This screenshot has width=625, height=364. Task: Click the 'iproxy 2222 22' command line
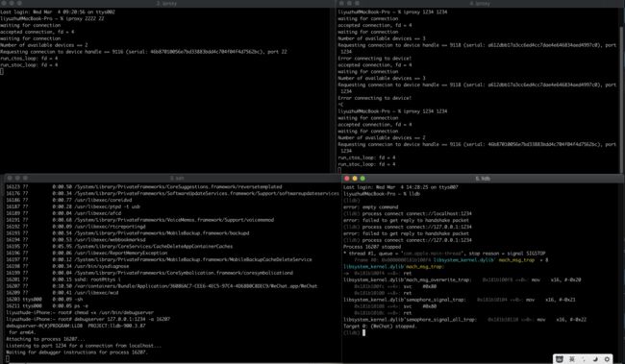click(x=52, y=18)
